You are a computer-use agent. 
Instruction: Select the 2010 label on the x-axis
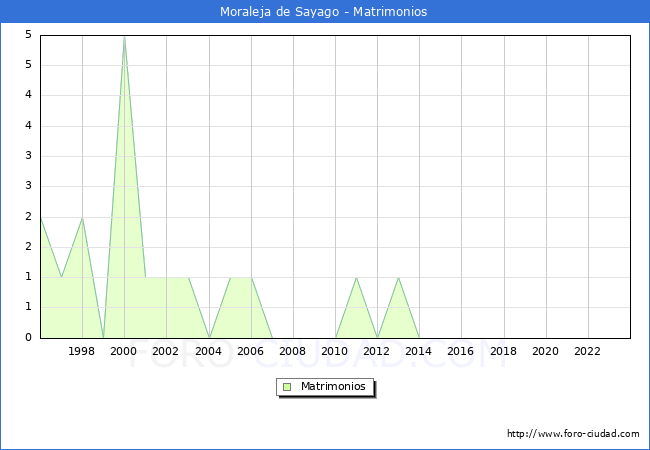pos(335,351)
